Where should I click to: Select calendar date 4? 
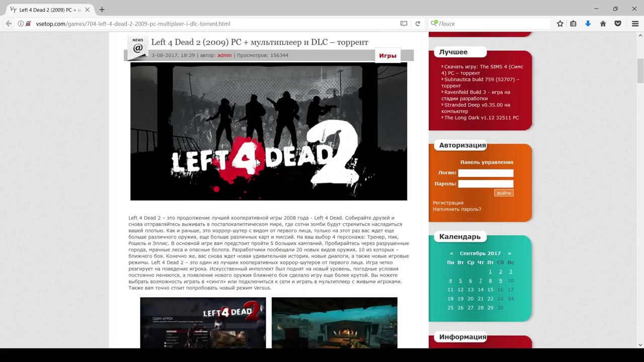point(450,281)
